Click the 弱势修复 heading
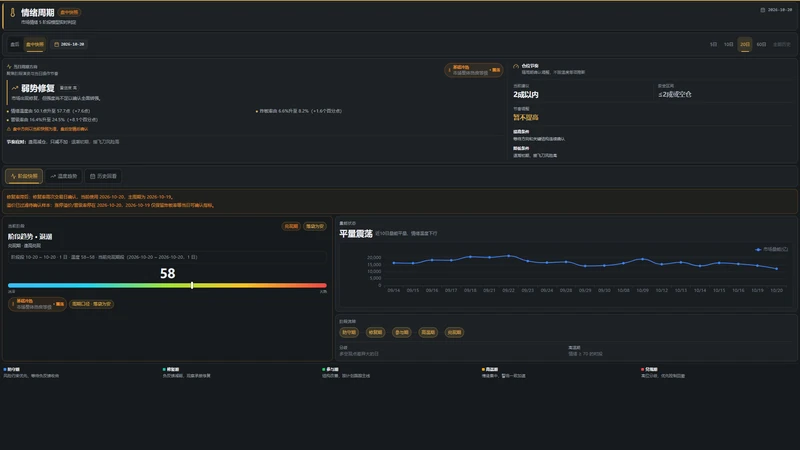The image size is (800, 450). coord(38,88)
